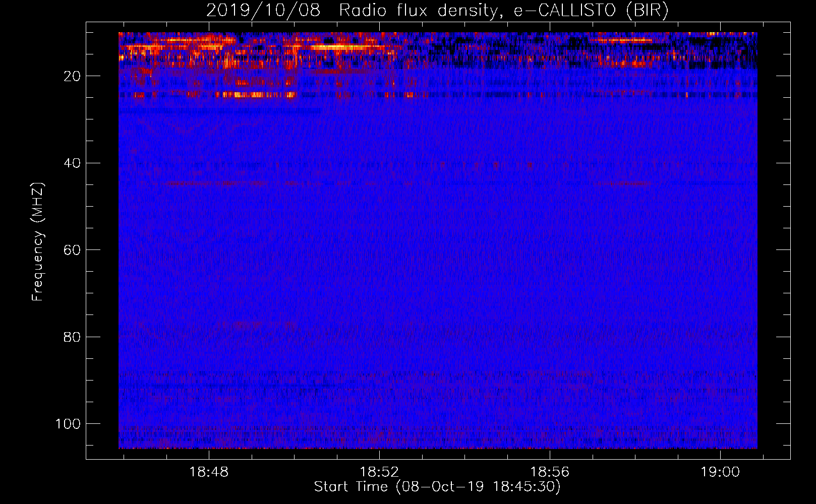Screen dimensions: 816x504
Task: Click the time tick label '18:48'
Action: click(208, 472)
